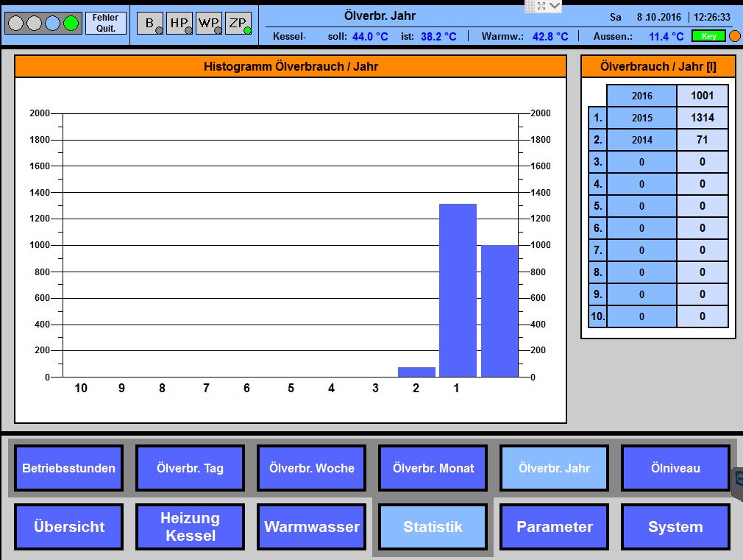This screenshot has width=743, height=560.
Task: Show the Ölverbr. Woche histogram
Action: [x=311, y=468]
